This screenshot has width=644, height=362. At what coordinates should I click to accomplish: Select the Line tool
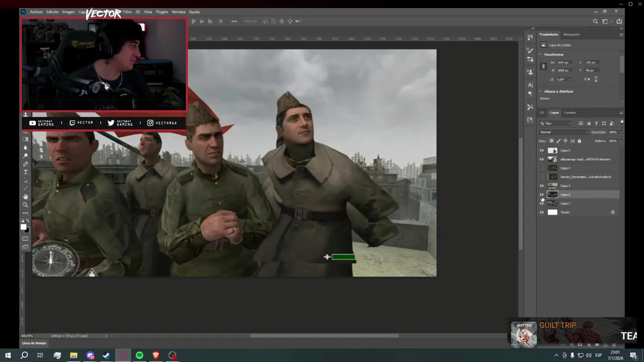pyautogui.click(x=26, y=189)
